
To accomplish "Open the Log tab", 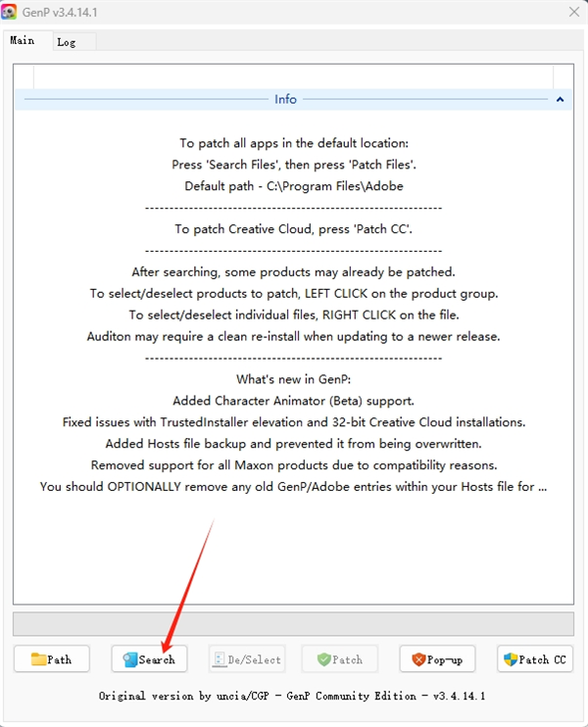I will coord(67,42).
